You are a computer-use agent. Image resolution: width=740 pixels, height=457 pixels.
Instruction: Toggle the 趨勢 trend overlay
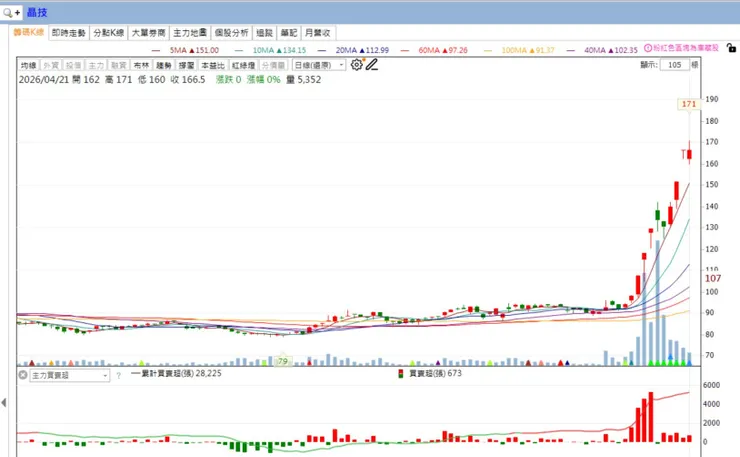coord(164,65)
